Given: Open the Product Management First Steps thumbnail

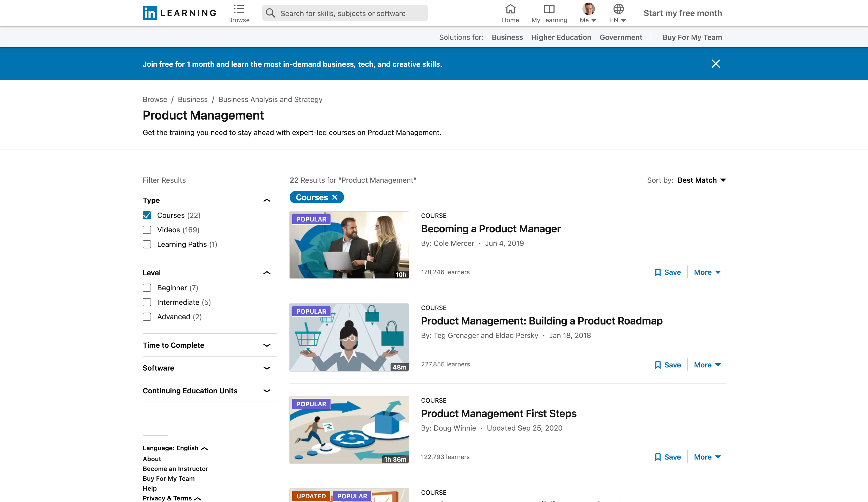Looking at the screenshot, I should [349, 430].
